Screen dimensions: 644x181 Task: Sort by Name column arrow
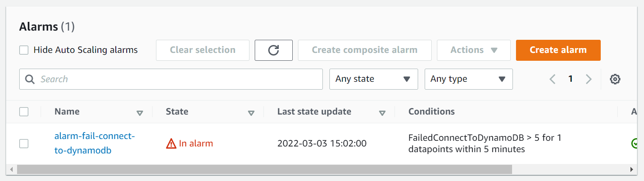point(140,113)
